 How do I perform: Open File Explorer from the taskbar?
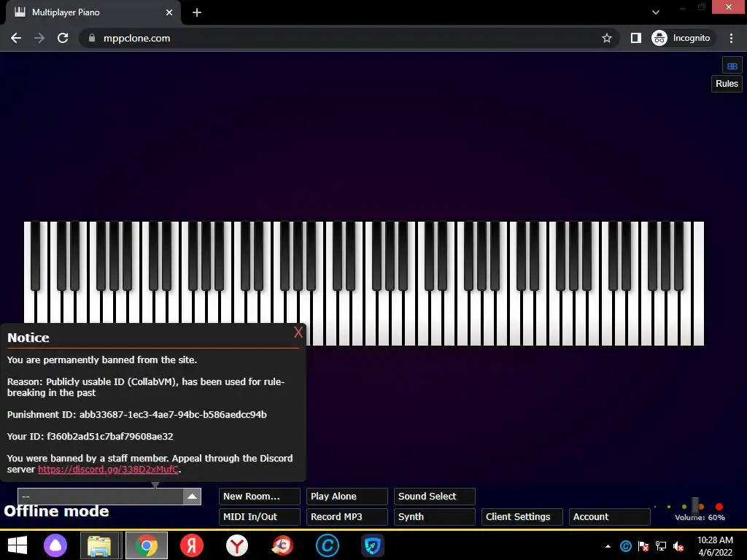99,545
